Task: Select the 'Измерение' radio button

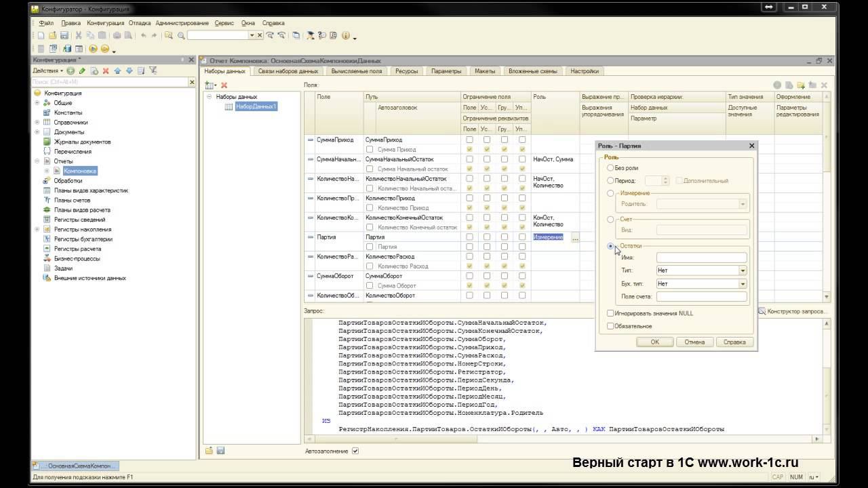Action: [610, 193]
